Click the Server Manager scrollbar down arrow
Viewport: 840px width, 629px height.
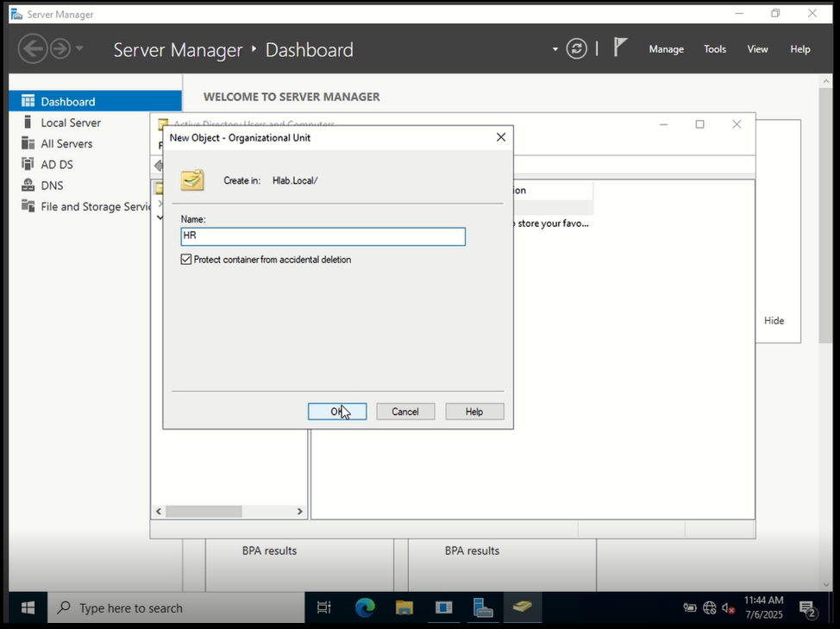click(x=825, y=585)
